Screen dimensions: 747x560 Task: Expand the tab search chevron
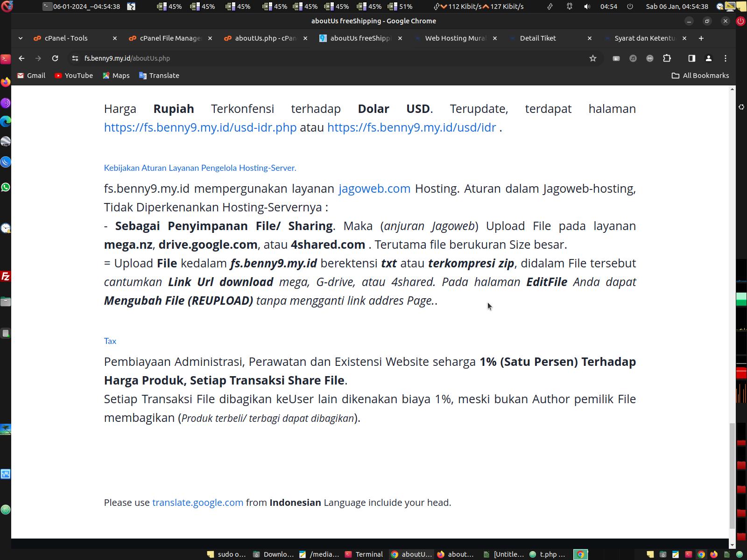pyautogui.click(x=21, y=38)
